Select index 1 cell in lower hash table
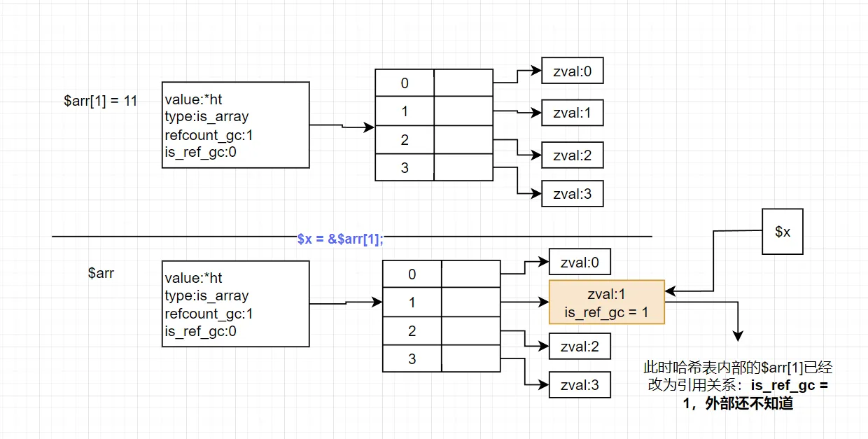 pyautogui.click(x=412, y=302)
